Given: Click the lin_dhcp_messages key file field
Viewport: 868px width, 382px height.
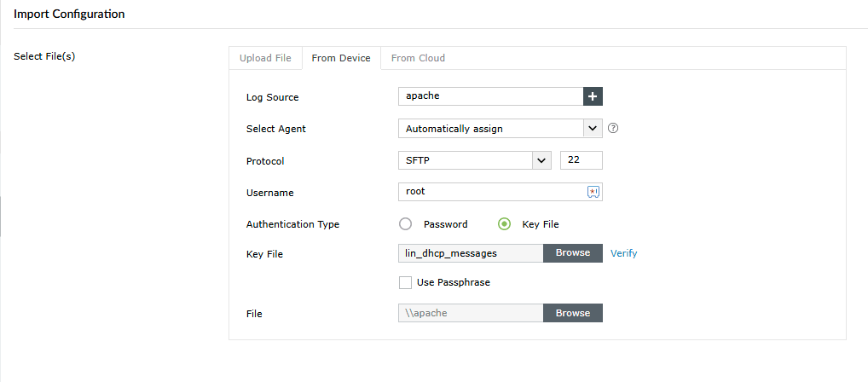Looking at the screenshot, I should click(471, 253).
